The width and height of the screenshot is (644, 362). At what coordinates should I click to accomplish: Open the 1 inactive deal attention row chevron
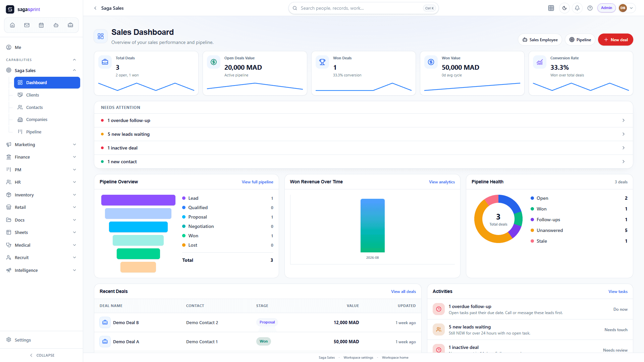coord(624,148)
